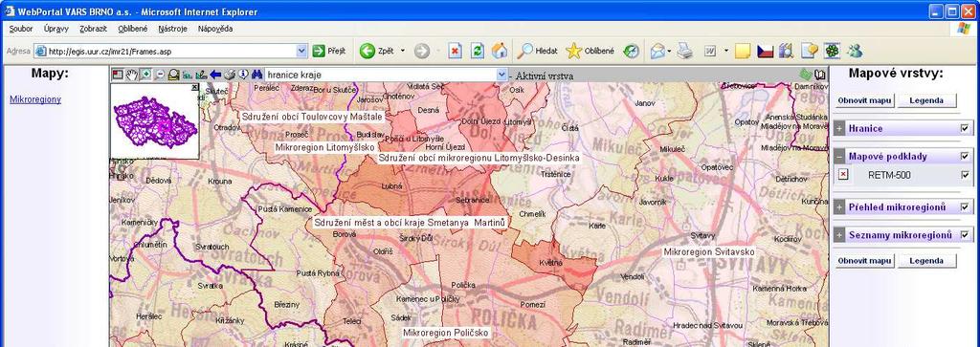Click the red X icon next to RETM-500

coord(843,175)
